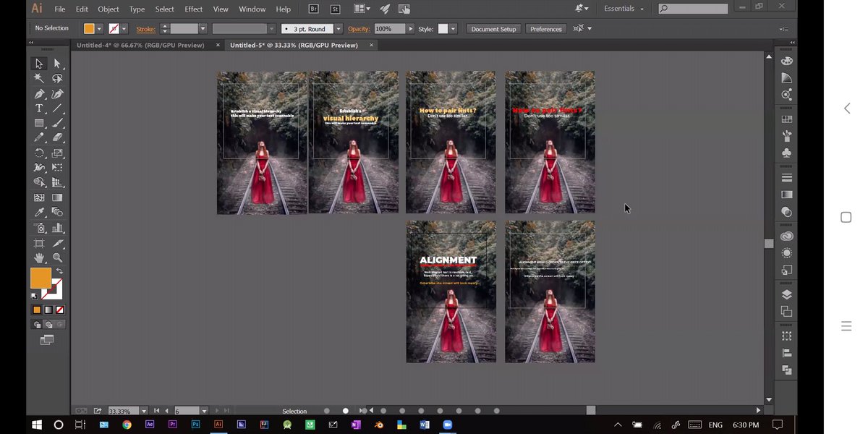Choose the Column Graph tool
Viewport: 868px width, 434px height.
(x=57, y=227)
